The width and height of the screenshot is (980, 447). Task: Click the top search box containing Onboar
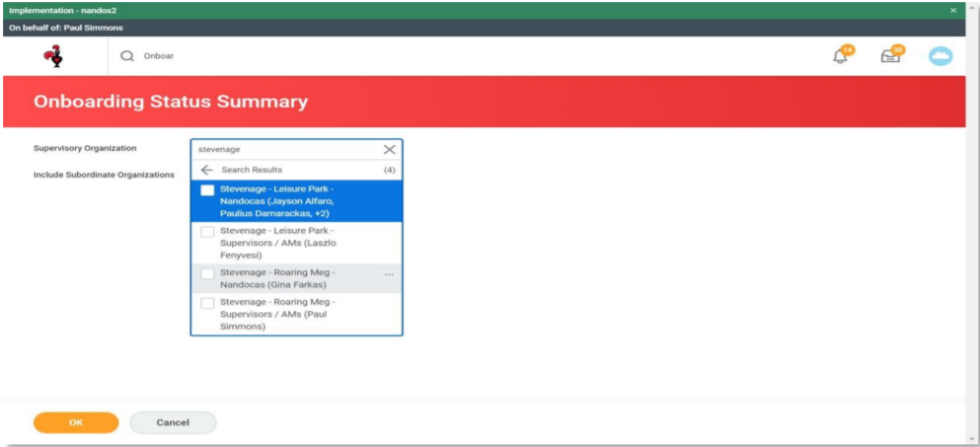pyautogui.click(x=159, y=56)
